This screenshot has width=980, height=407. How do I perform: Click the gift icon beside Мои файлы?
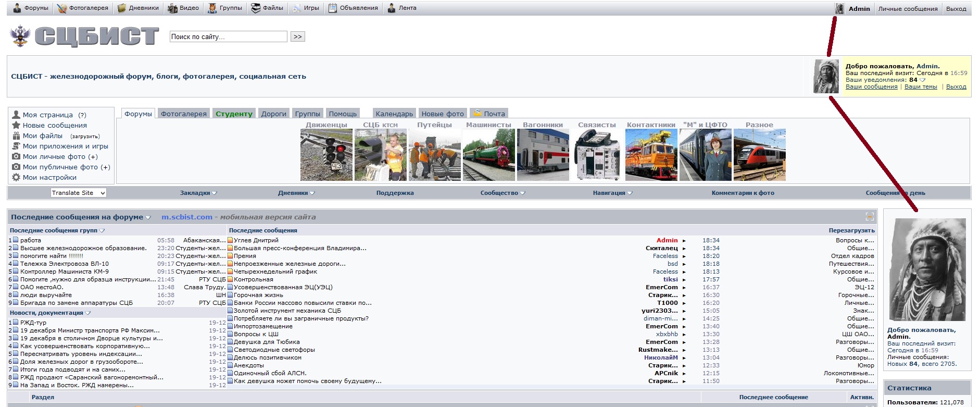tap(16, 135)
